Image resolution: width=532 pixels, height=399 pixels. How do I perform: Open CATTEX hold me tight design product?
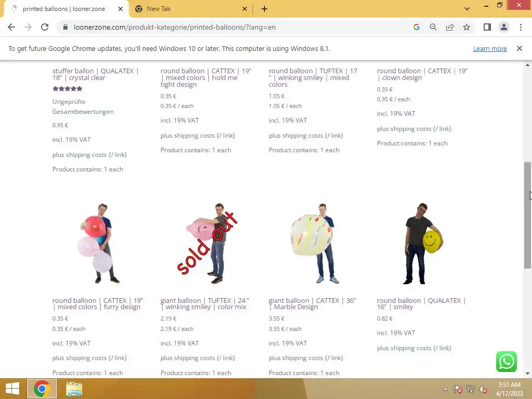tap(206, 78)
